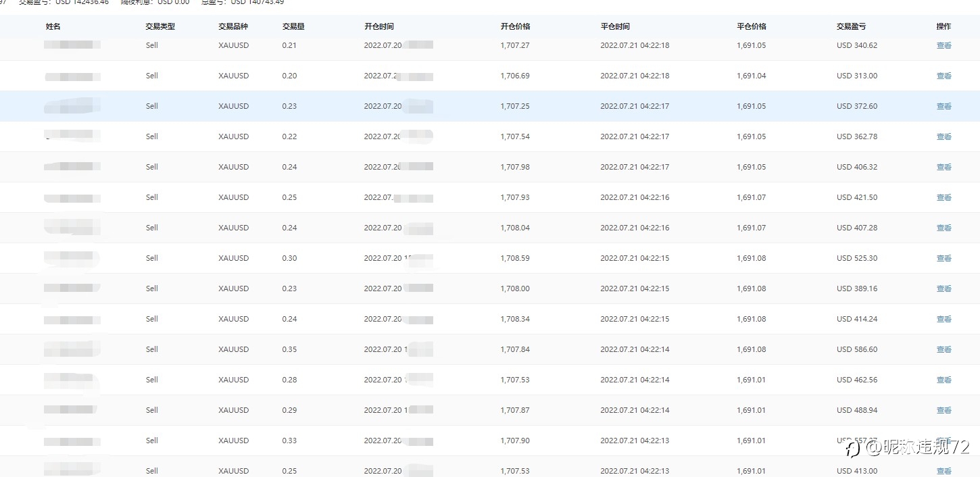
Task: Click open price 1,707.25
Action: tap(515, 106)
